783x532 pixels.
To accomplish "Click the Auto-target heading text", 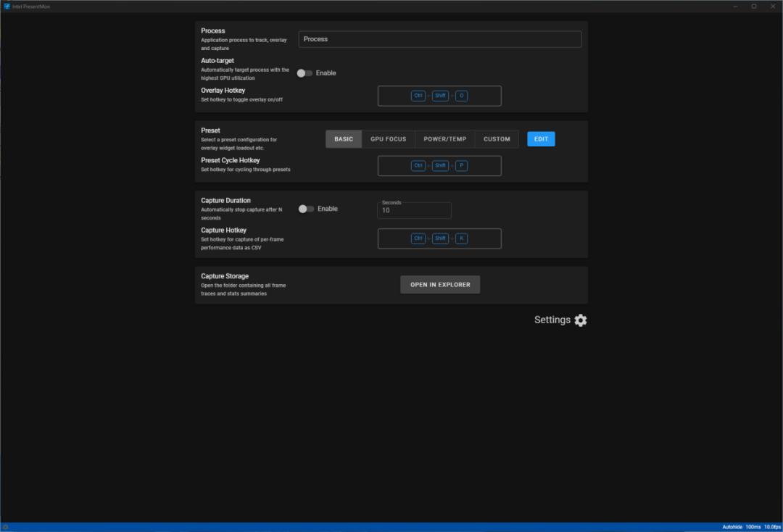I will (x=217, y=60).
